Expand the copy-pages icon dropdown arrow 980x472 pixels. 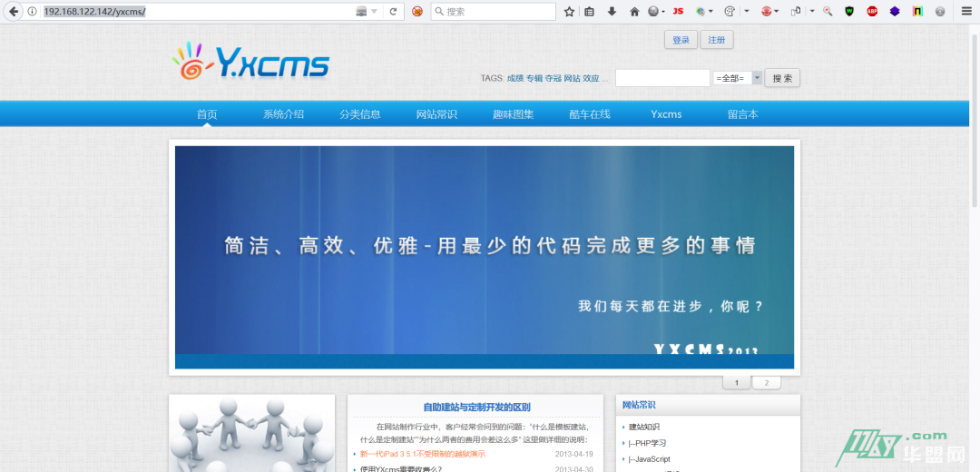tap(812, 11)
